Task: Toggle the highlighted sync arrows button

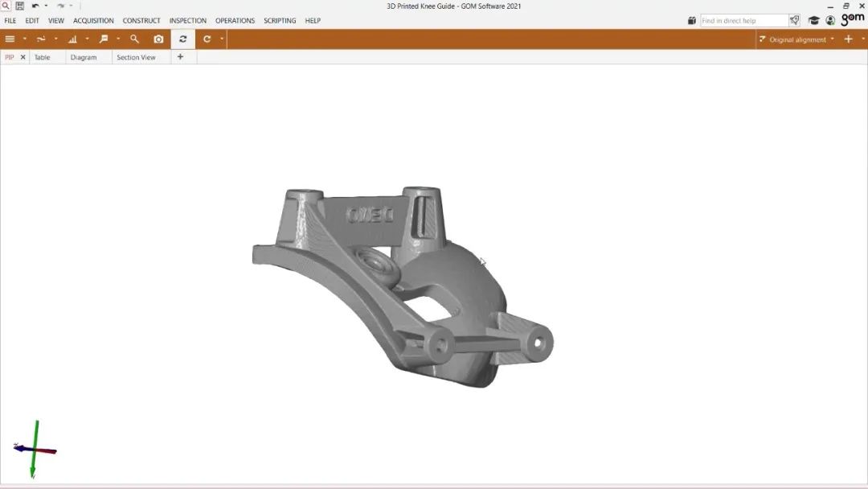Action: 183,39
